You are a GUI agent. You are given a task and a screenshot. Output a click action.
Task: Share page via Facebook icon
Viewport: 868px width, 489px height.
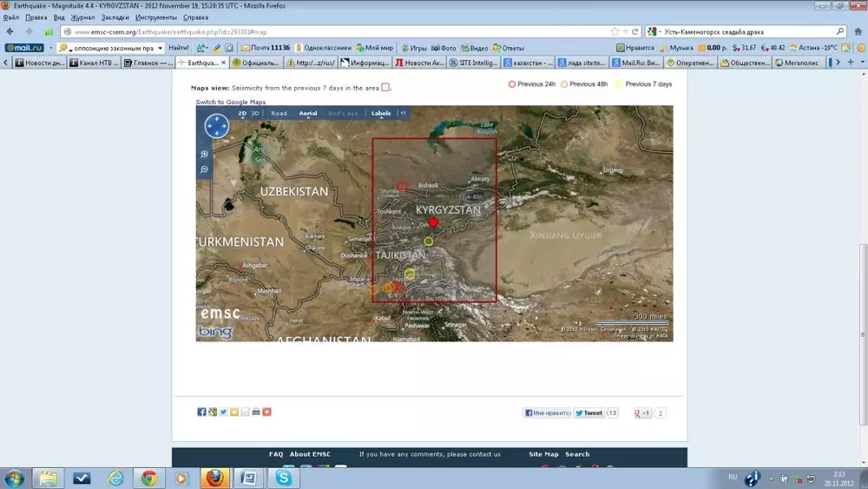(x=201, y=412)
